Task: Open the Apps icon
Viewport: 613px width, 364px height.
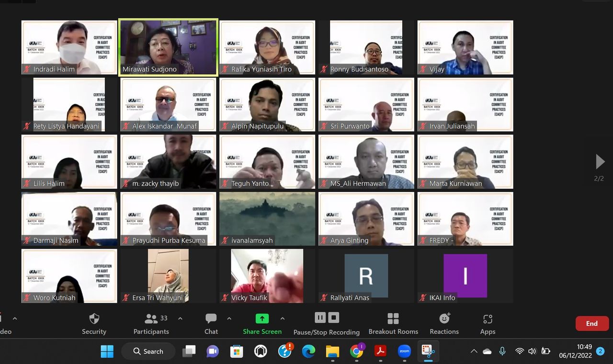Action: (x=488, y=319)
